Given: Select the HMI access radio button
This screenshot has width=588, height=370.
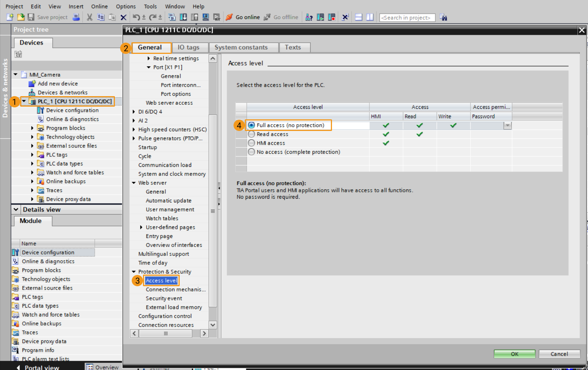Looking at the screenshot, I should tap(252, 143).
